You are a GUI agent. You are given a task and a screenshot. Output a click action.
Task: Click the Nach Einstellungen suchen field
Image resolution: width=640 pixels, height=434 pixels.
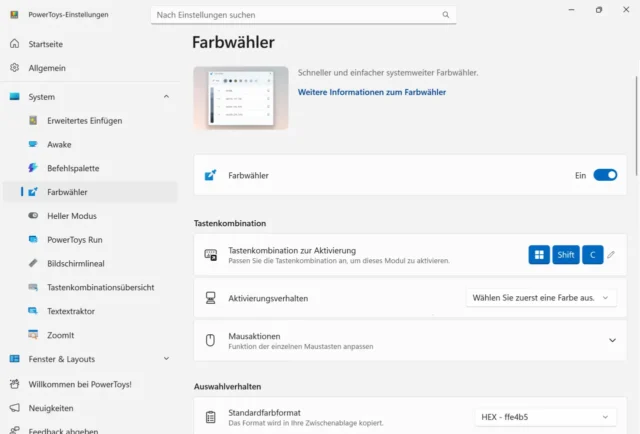point(303,15)
